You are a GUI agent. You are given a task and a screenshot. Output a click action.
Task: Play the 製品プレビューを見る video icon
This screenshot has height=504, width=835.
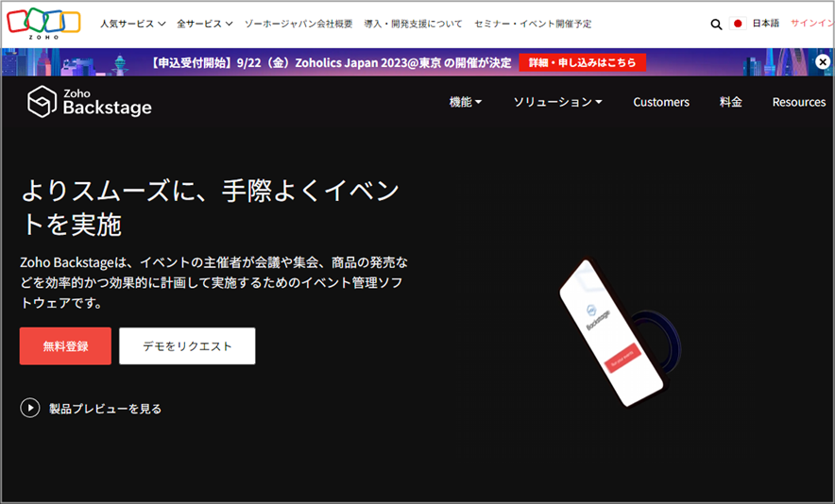point(30,409)
